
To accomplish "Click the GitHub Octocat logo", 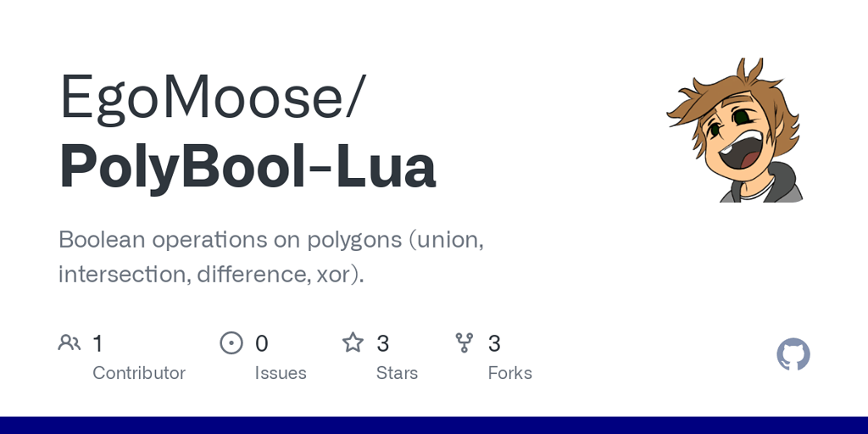I will (793, 354).
